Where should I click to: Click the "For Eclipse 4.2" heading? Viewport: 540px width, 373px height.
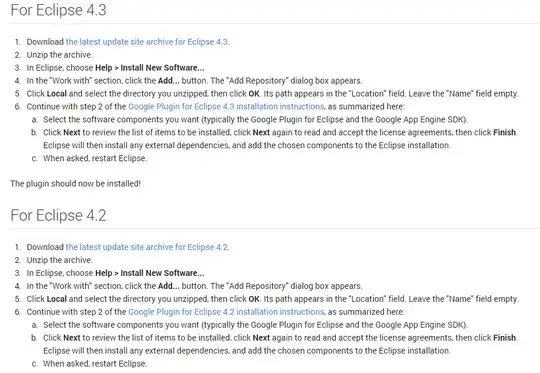click(59, 216)
